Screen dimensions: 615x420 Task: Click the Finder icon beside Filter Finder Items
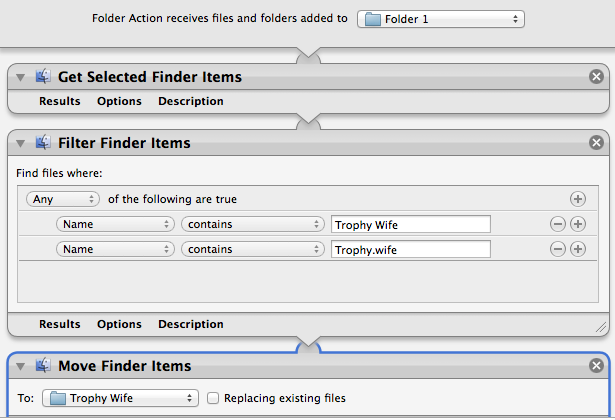click(x=43, y=142)
